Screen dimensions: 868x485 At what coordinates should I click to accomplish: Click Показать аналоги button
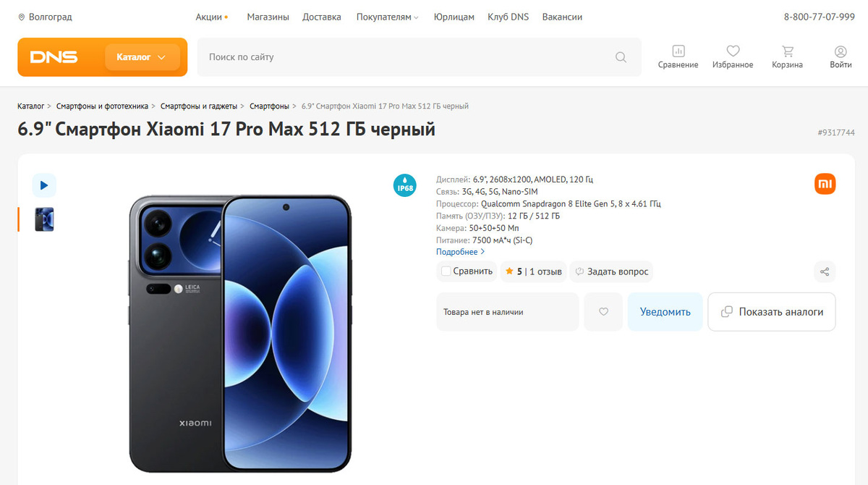point(772,312)
